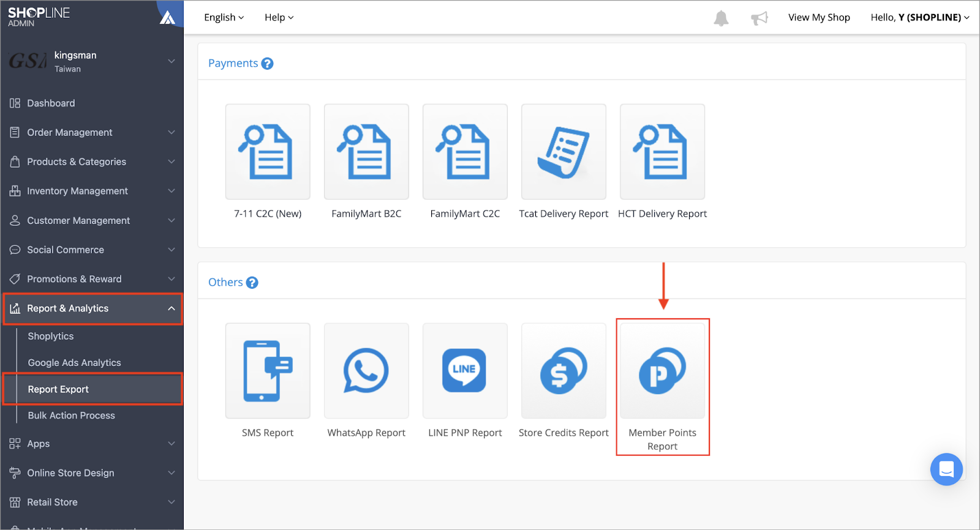Click the Retail Store shop icon
Screen dimensions: 980x530
pyautogui.click(x=15, y=502)
